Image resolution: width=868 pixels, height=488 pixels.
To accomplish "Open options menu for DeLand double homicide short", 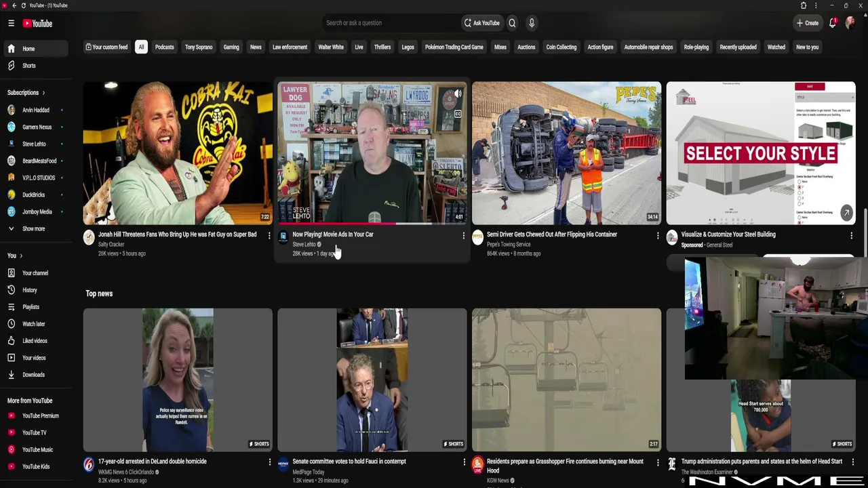I will [x=269, y=462].
